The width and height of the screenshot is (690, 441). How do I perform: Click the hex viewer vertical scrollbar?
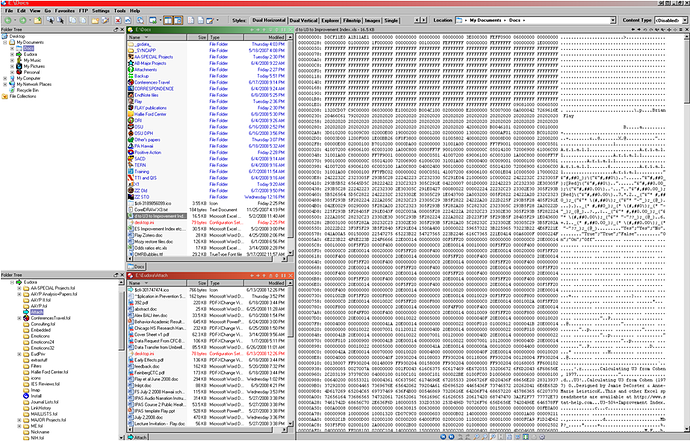tap(687, 231)
